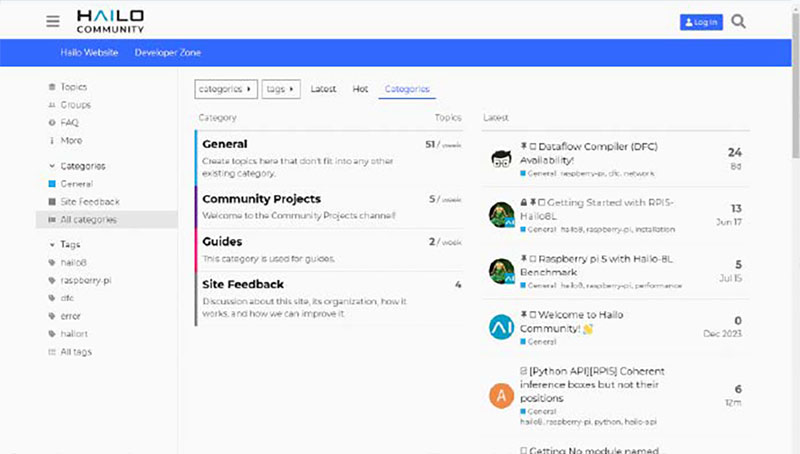Click the 12m timestamp on Python API topic
This screenshot has width=800, height=454.
[x=733, y=402]
